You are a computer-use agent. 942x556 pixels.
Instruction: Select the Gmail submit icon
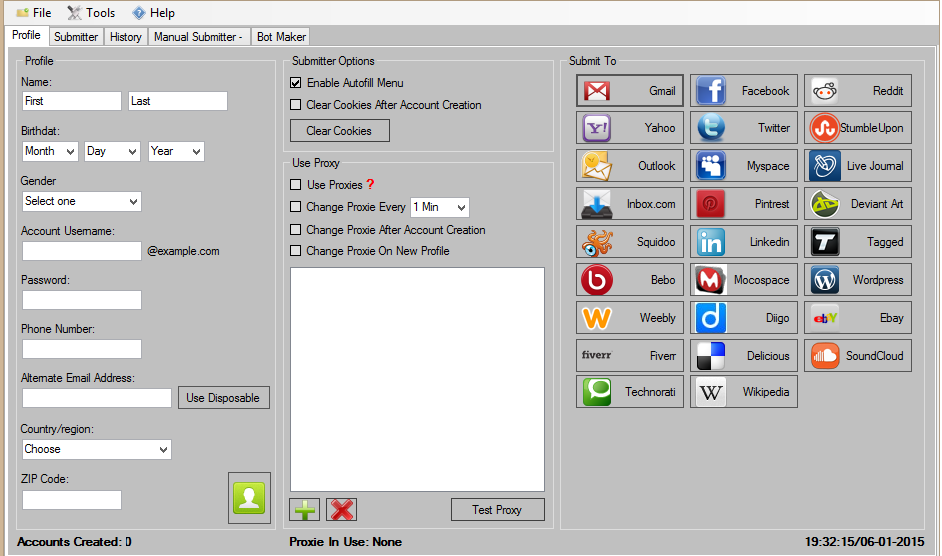click(x=597, y=91)
